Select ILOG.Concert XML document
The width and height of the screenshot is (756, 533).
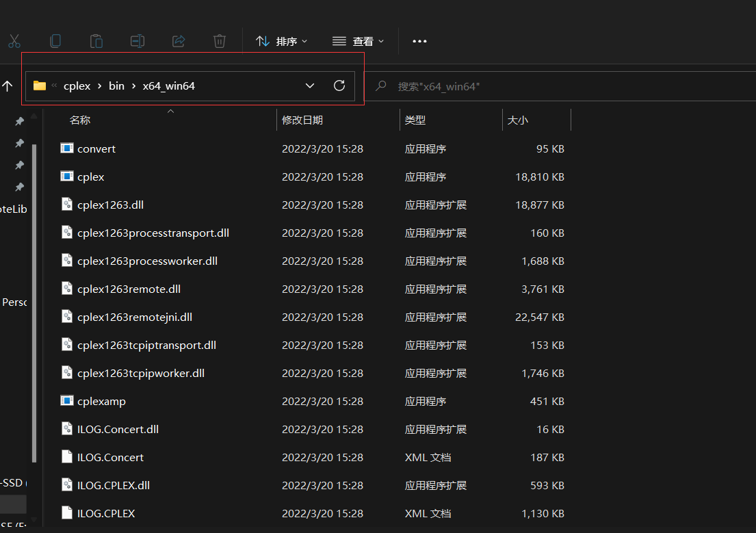tap(313, 457)
